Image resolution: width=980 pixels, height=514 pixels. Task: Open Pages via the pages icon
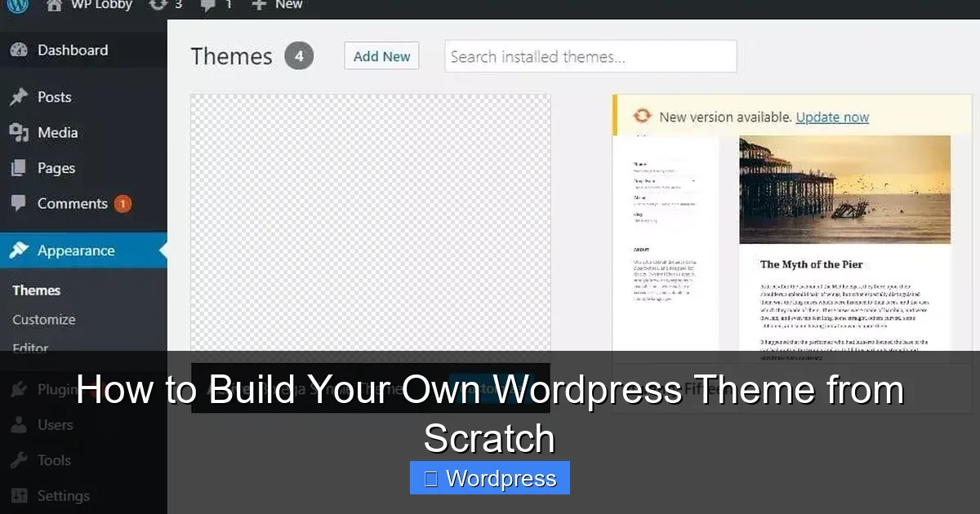point(20,168)
